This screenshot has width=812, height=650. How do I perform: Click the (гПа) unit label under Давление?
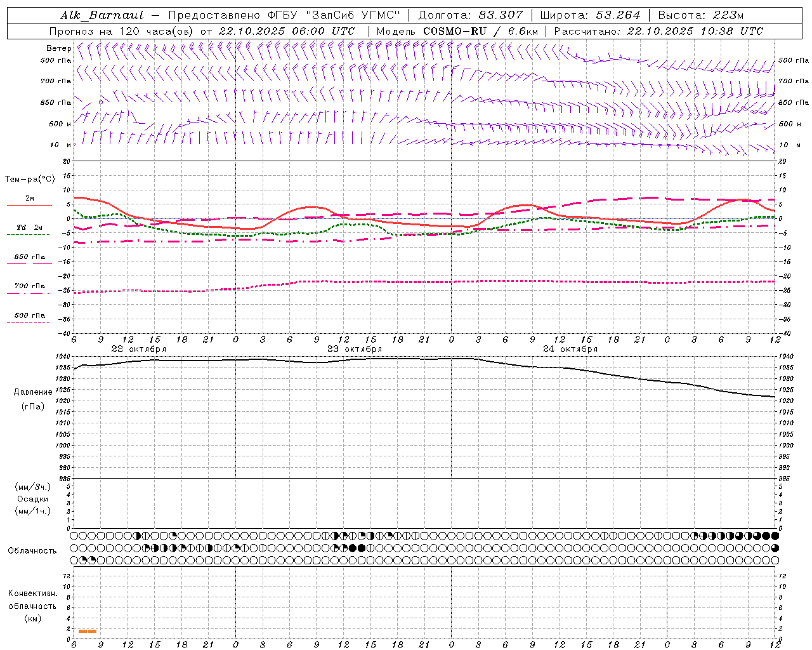tap(33, 407)
